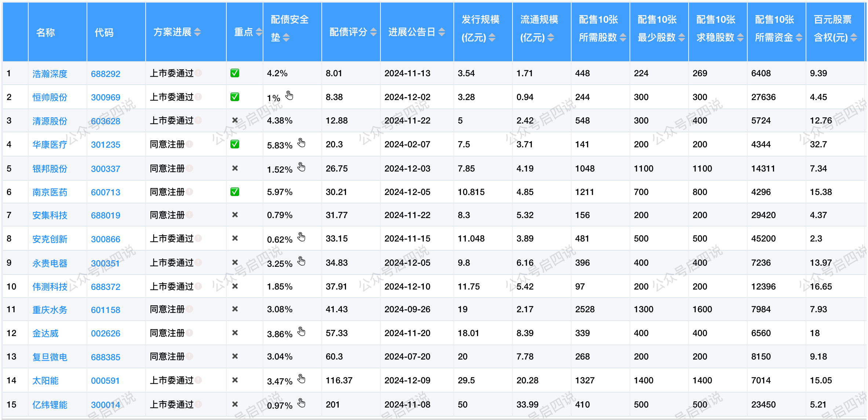Open the 亿纬锂能 stock link

tap(50, 405)
